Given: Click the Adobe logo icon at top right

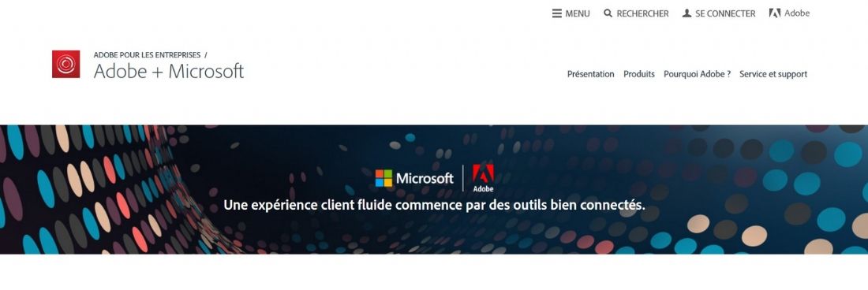Looking at the screenshot, I should tap(774, 13).
